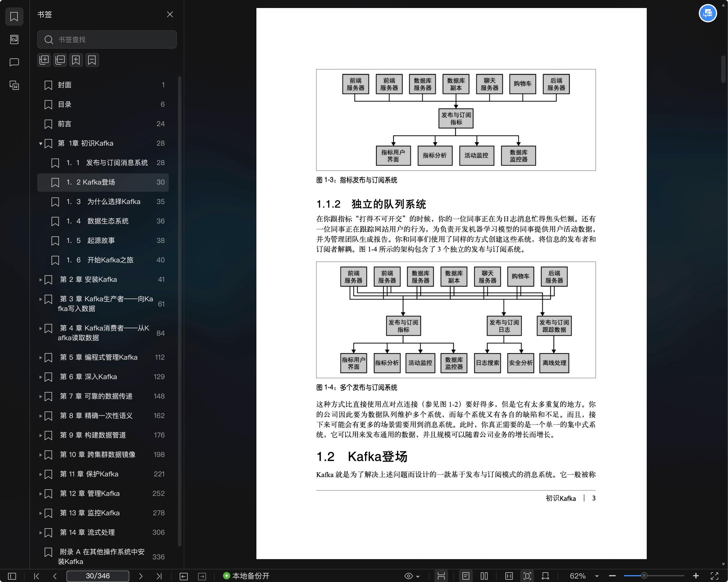Image resolution: width=728 pixels, height=582 pixels.
Task: Expand 第4章 Kafka消费者 chapter
Action: coord(41,328)
